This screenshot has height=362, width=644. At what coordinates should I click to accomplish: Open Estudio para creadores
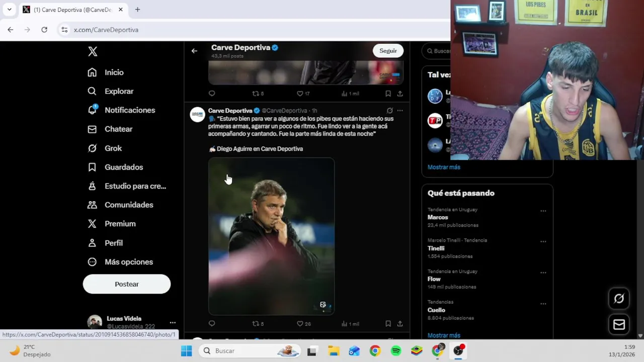tap(127, 186)
